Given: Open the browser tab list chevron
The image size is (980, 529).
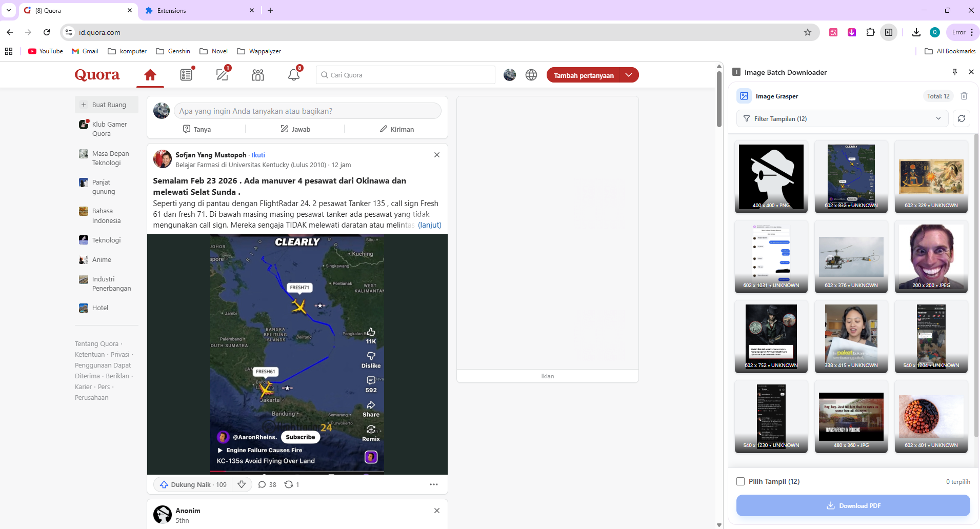Looking at the screenshot, I should [x=8, y=10].
